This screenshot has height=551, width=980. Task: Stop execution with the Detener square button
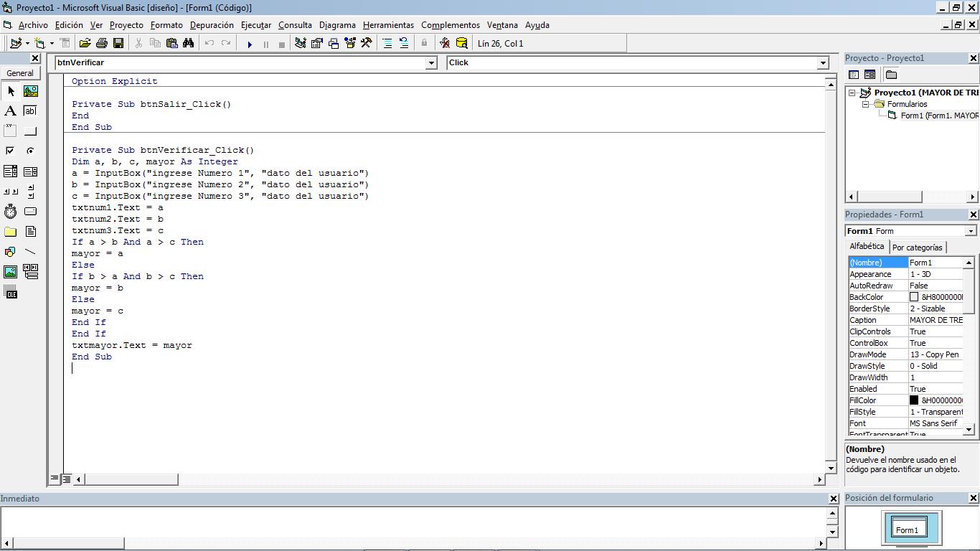[283, 43]
